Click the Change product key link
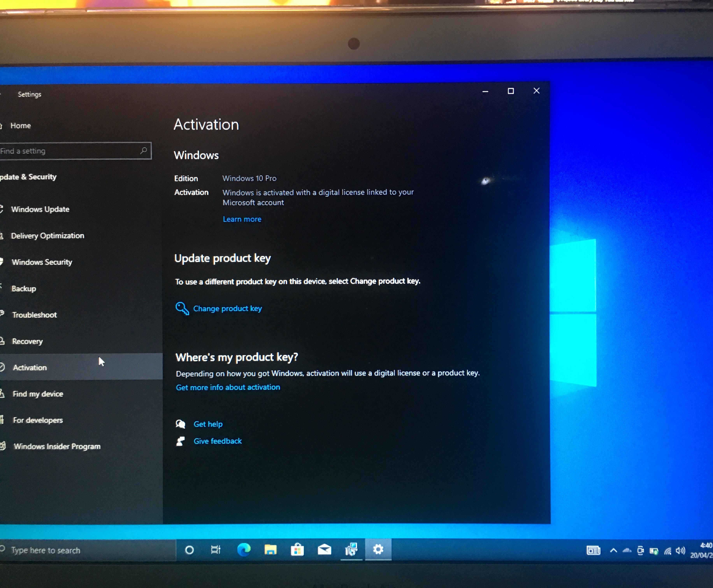This screenshot has width=713, height=588. (x=227, y=309)
